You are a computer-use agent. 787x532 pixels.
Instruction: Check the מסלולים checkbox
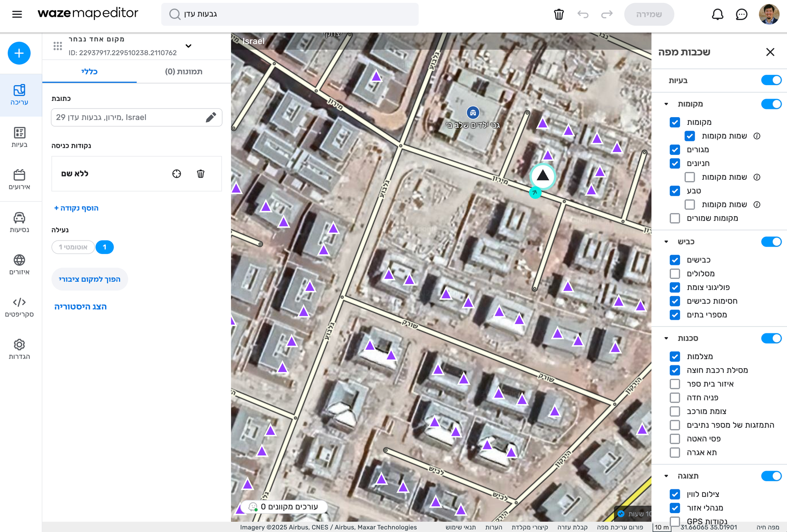(x=675, y=274)
